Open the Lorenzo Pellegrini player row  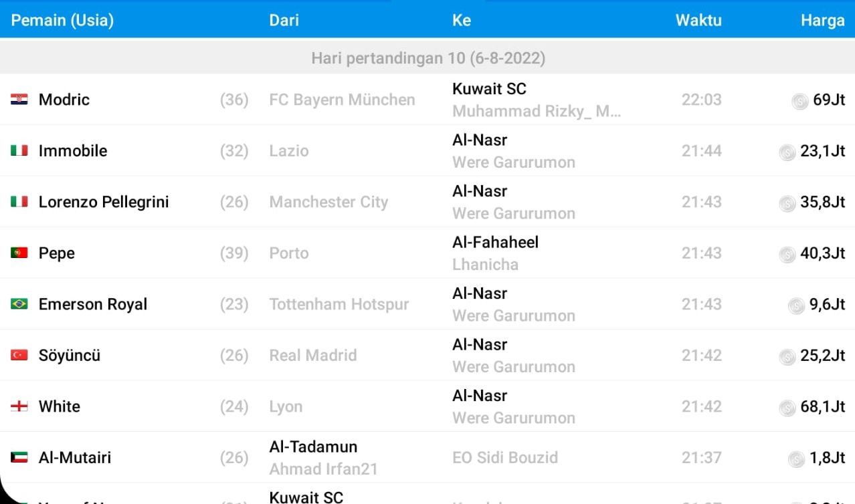click(x=427, y=202)
